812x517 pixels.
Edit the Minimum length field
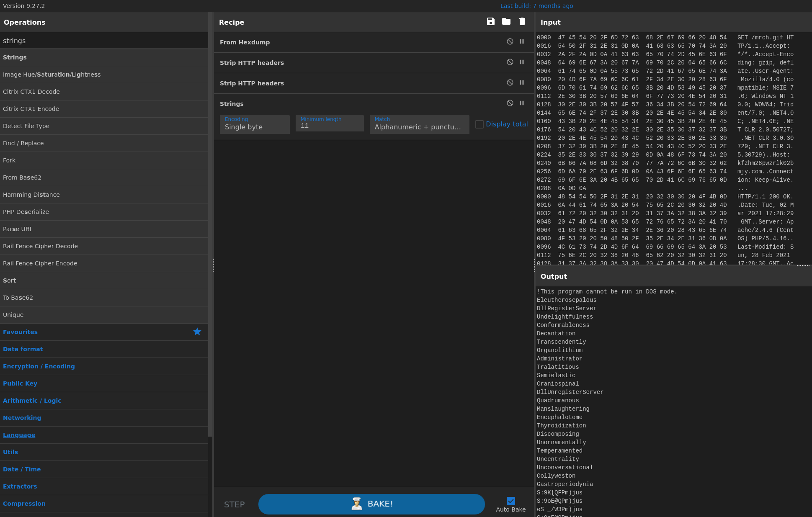coord(330,123)
